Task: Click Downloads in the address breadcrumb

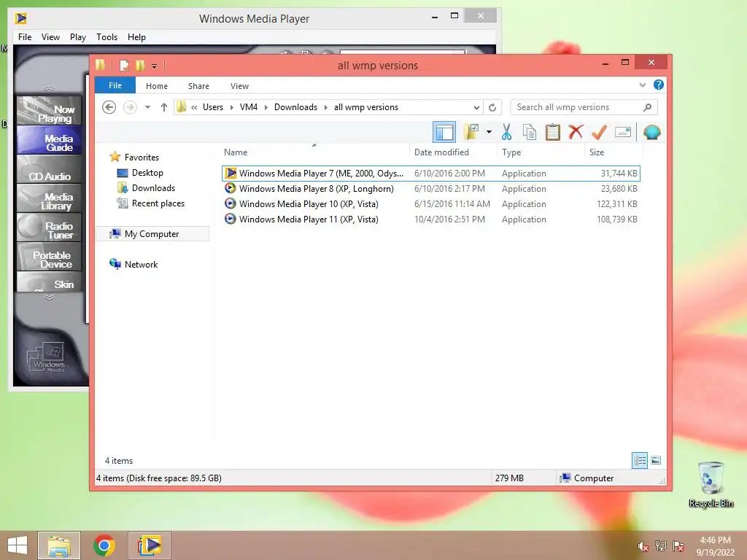Action: click(x=295, y=107)
